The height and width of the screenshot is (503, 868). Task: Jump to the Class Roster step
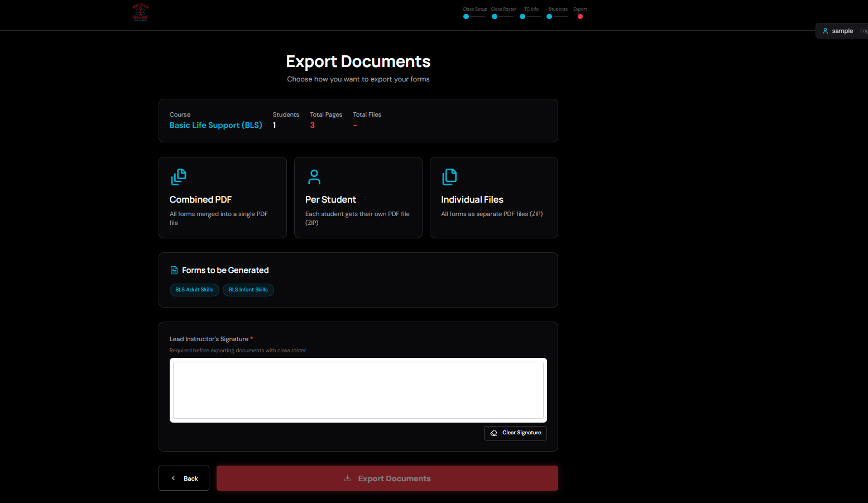point(495,17)
